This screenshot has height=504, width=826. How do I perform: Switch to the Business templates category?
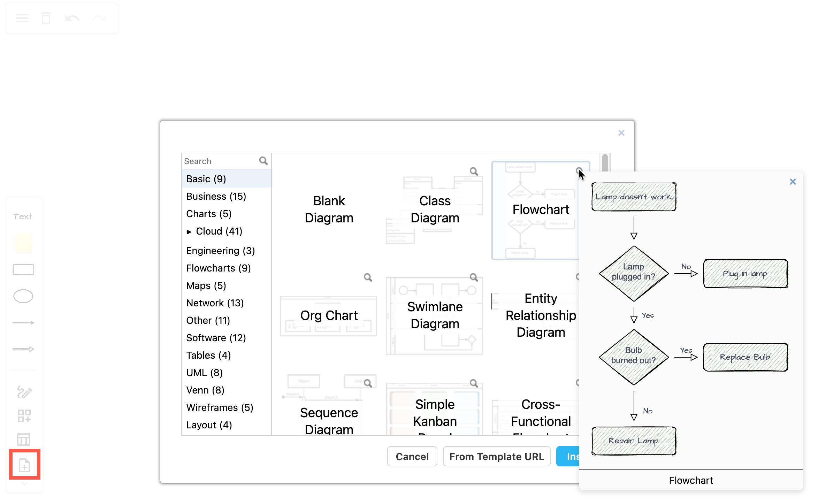click(216, 196)
